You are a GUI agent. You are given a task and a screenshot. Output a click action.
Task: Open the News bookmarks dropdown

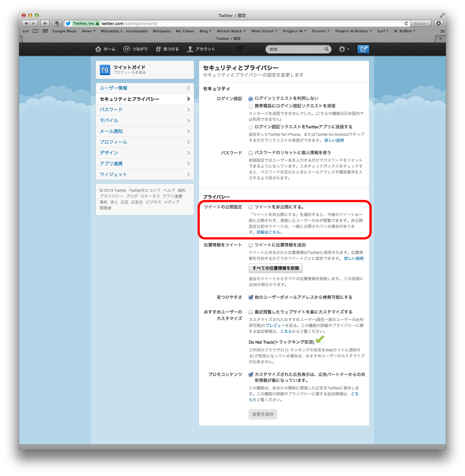click(89, 31)
